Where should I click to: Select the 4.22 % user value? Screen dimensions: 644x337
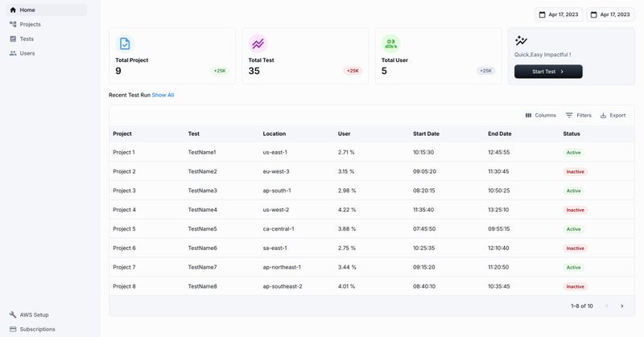(347, 210)
